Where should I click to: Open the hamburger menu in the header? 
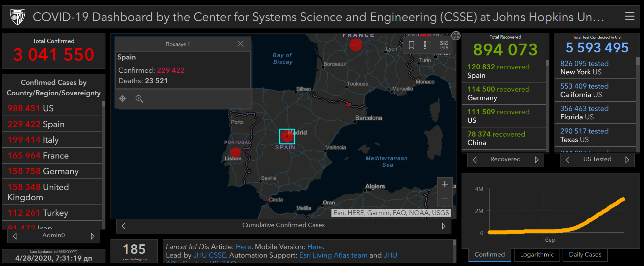tap(629, 16)
